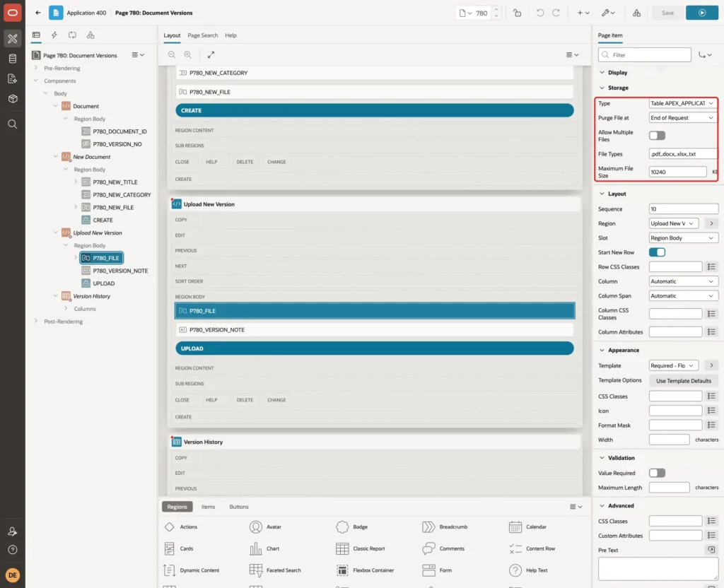Increment the page number stepper
This screenshot has height=588, width=724.
pos(496,10)
